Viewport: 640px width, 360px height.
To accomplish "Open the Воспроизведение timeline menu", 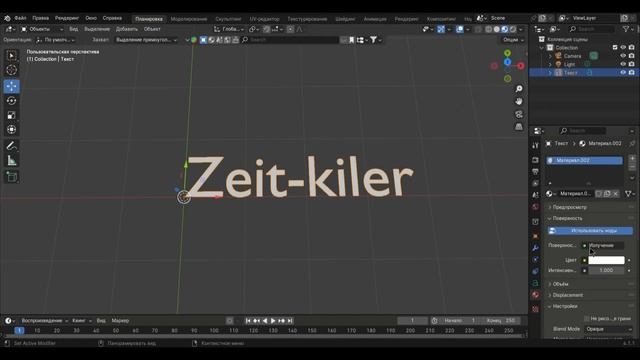I will (44, 321).
